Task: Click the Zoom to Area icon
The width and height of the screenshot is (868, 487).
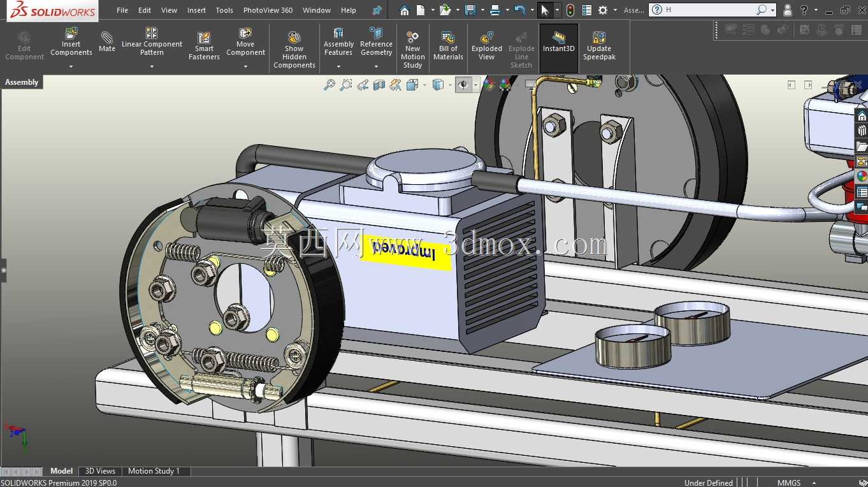Action: (x=346, y=85)
